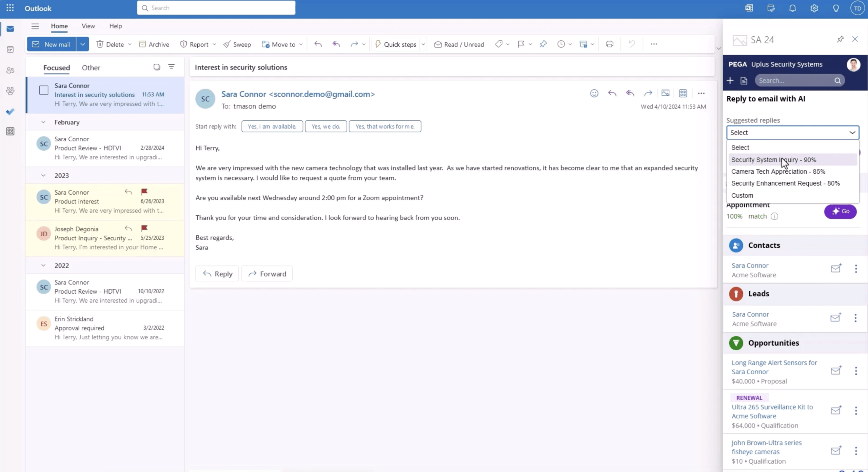Open the New mail dropdown arrow
The image size is (868, 472).
82,44
